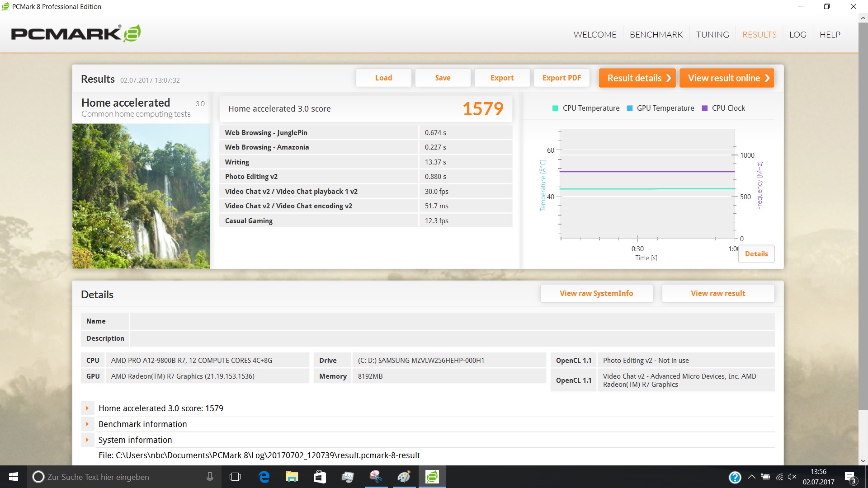Click View raw SystemInfo button
This screenshot has height=488, width=868.
[x=596, y=293]
